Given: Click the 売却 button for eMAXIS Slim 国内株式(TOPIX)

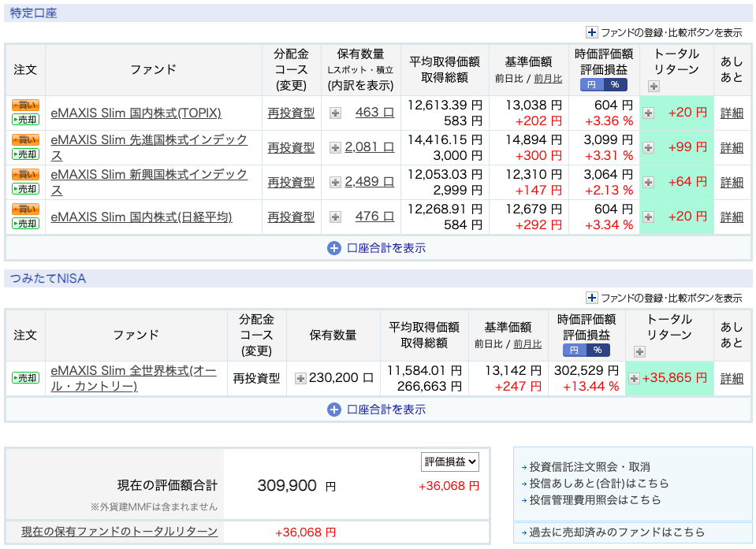Looking at the screenshot, I should tap(25, 120).
